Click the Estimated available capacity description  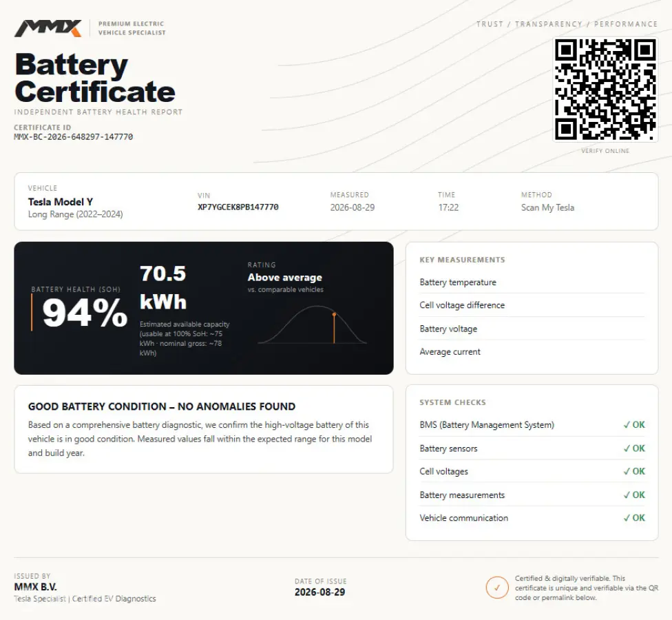(185, 339)
